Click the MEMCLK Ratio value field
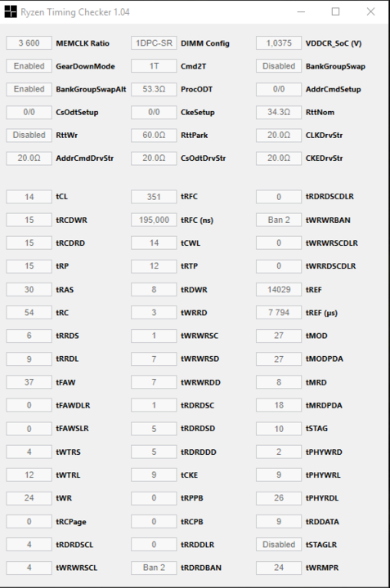 (29, 43)
